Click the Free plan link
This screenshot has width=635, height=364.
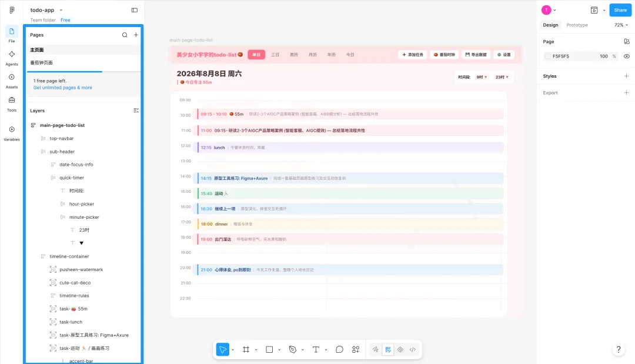coord(65,20)
